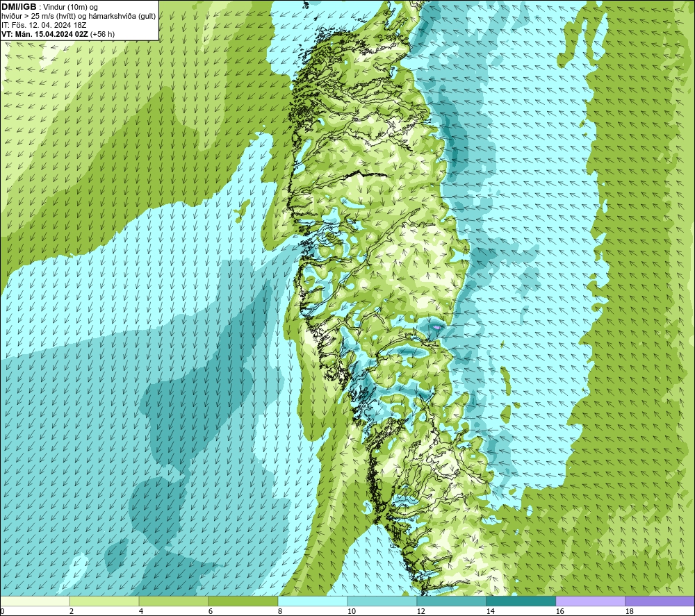Click the scale label "18"

point(630,612)
